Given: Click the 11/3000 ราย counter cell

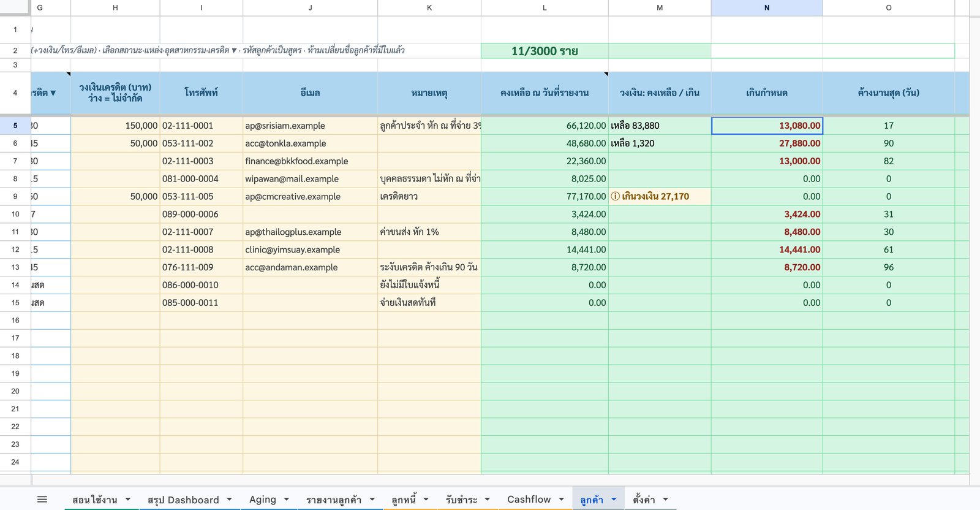Looking at the screenshot, I should click(545, 51).
